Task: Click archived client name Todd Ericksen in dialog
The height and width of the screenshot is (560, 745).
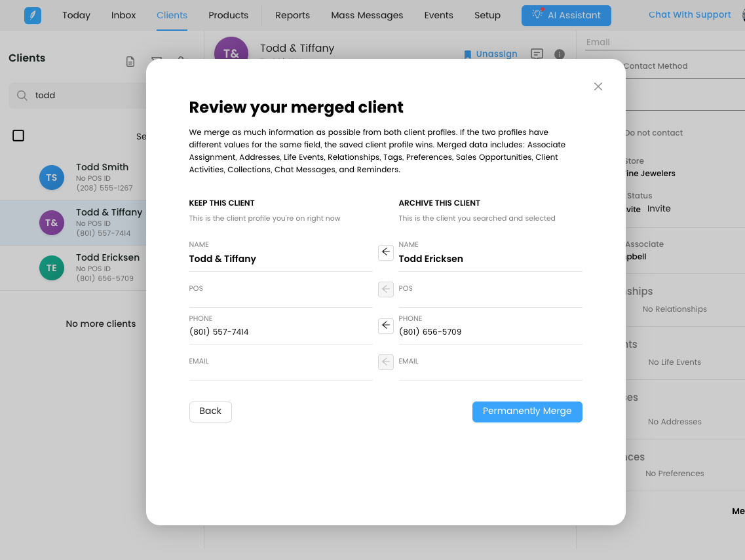Action: [430, 259]
